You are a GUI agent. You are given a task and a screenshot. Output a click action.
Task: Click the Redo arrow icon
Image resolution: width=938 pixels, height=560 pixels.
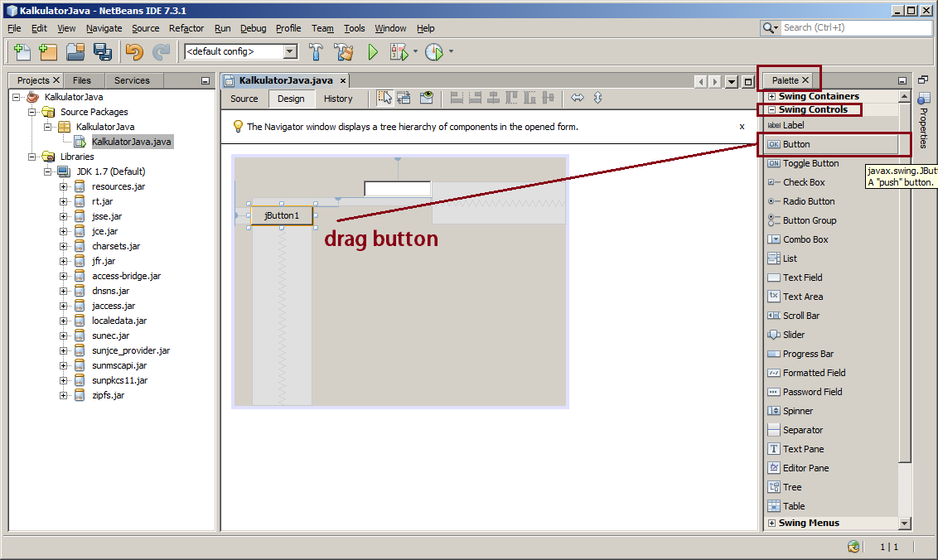pos(161,52)
